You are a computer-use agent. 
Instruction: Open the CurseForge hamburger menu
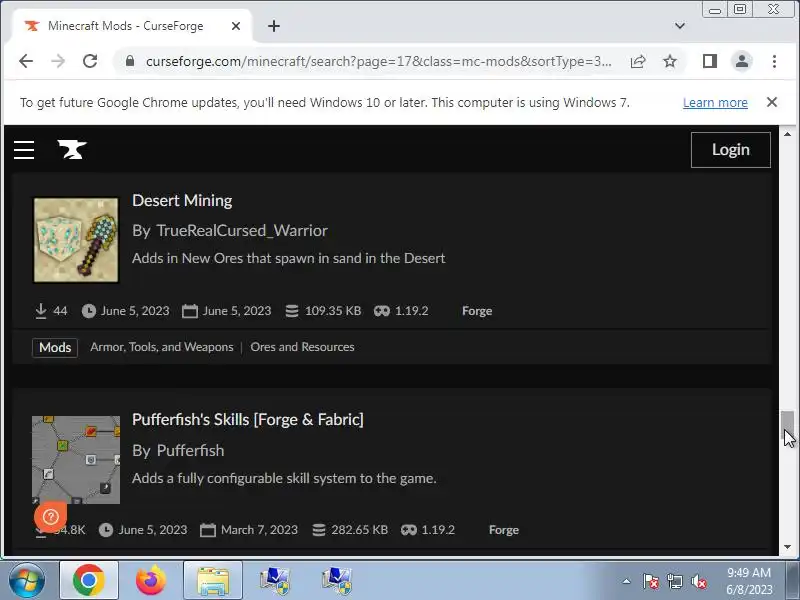tap(24, 150)
